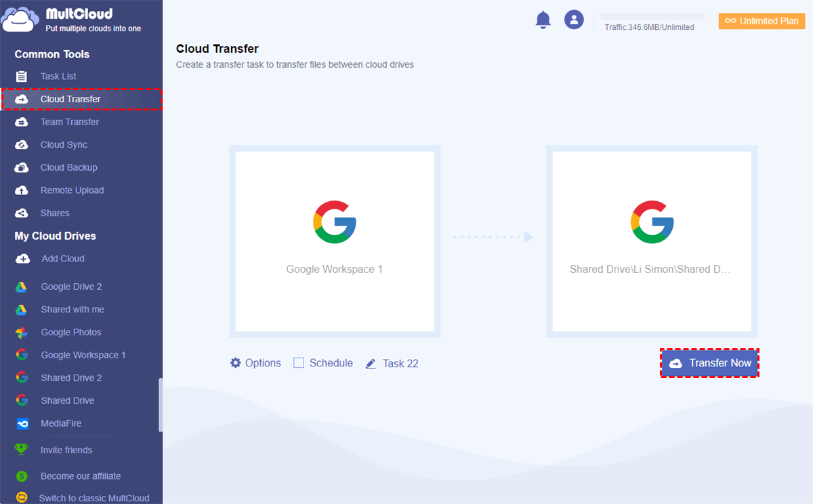This screenshot has height=504, width=813.
Task: Click the Add Cloud plus icon
Action: coord(22,259)
